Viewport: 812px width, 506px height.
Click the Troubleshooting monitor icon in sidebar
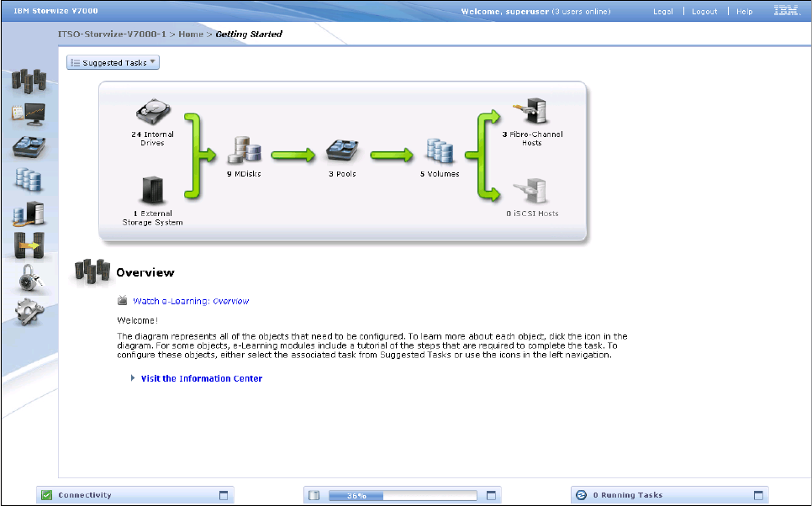[x=28, y=113]
